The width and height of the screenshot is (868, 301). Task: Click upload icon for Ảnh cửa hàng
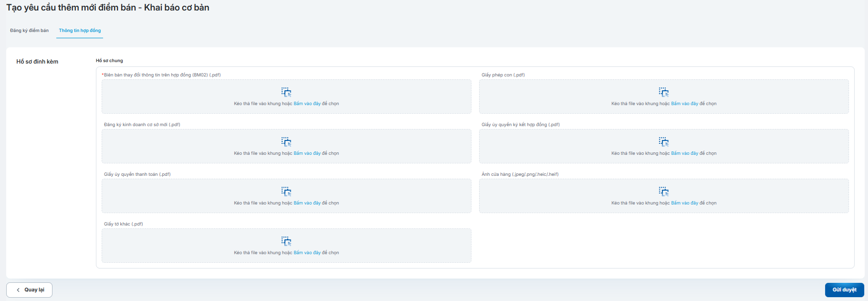[664, 192]
